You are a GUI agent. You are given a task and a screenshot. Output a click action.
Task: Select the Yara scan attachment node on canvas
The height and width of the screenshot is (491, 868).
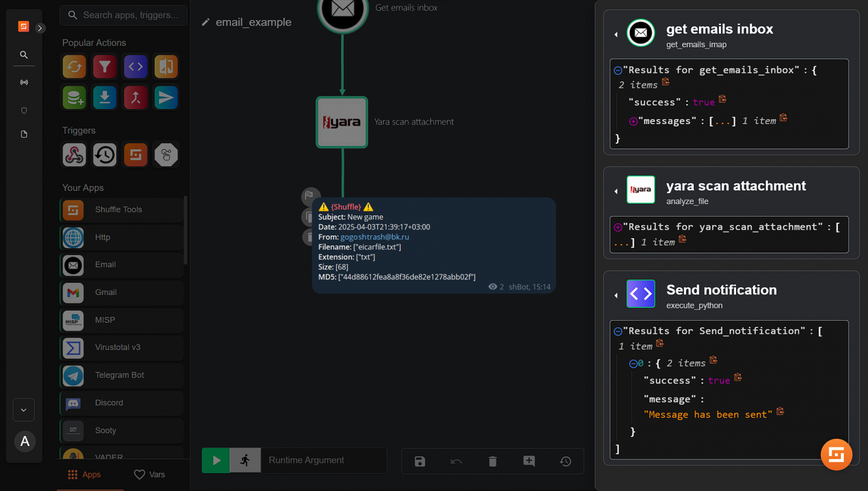342,122
